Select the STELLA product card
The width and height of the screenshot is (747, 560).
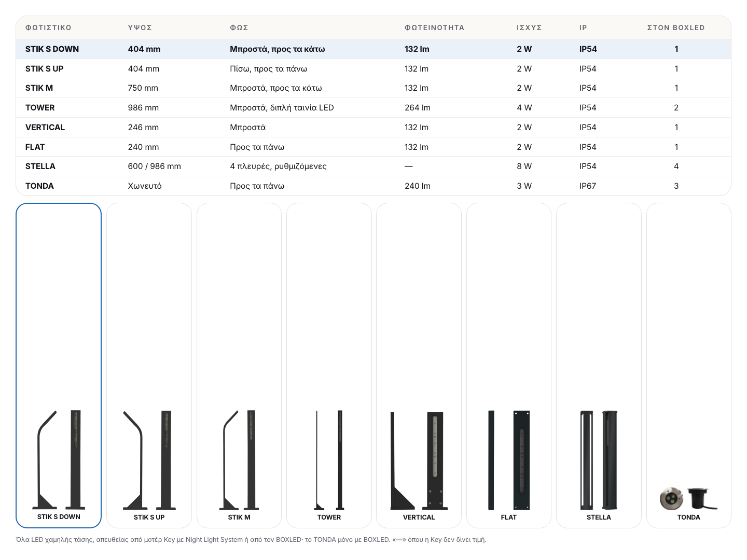click(x=599, y=366)
